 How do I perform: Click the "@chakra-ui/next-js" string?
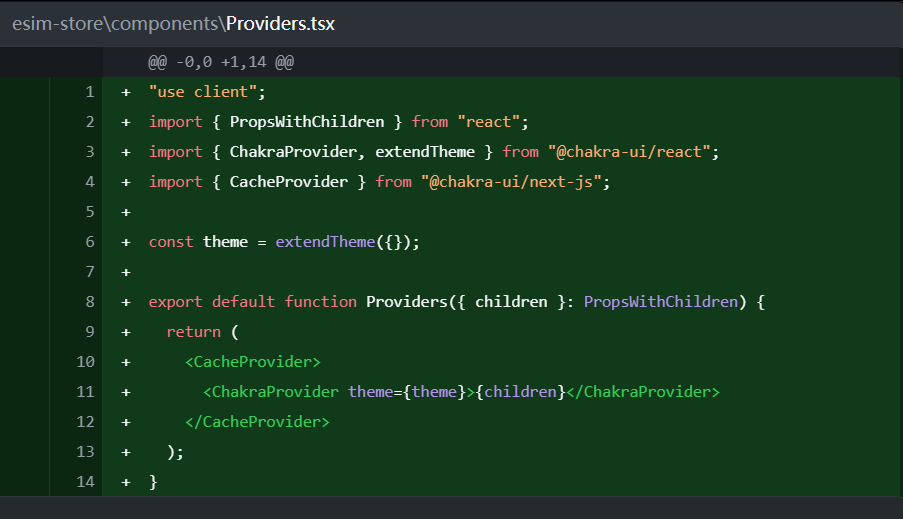coord(511,182)
